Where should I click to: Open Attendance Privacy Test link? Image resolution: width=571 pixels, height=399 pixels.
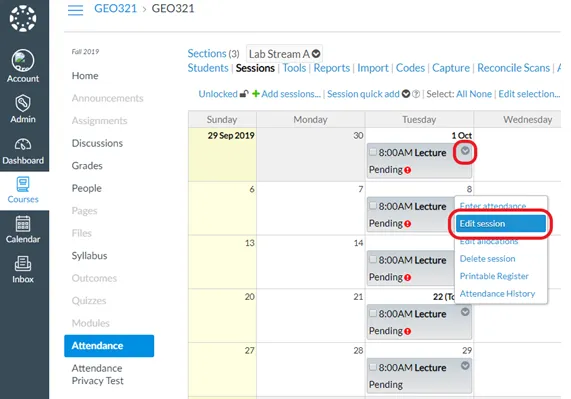[x=98, y=374]
